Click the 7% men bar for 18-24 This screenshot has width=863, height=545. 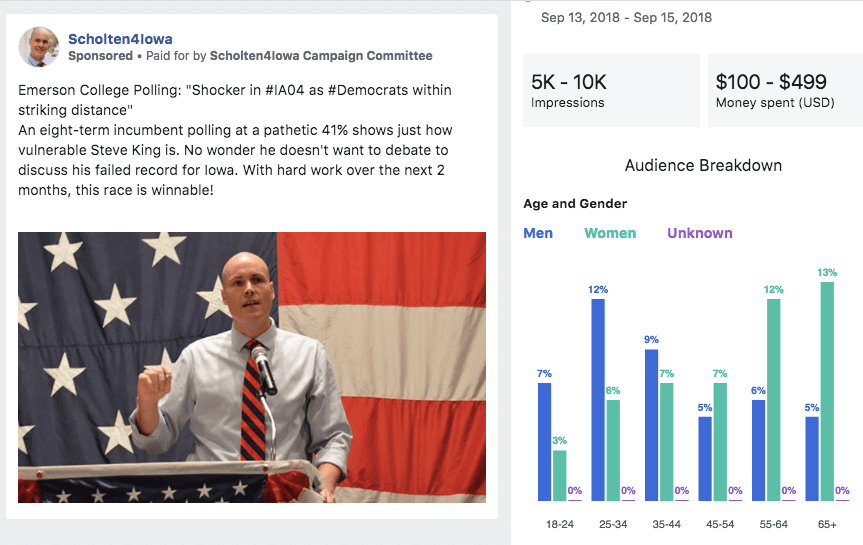(545, 441)
